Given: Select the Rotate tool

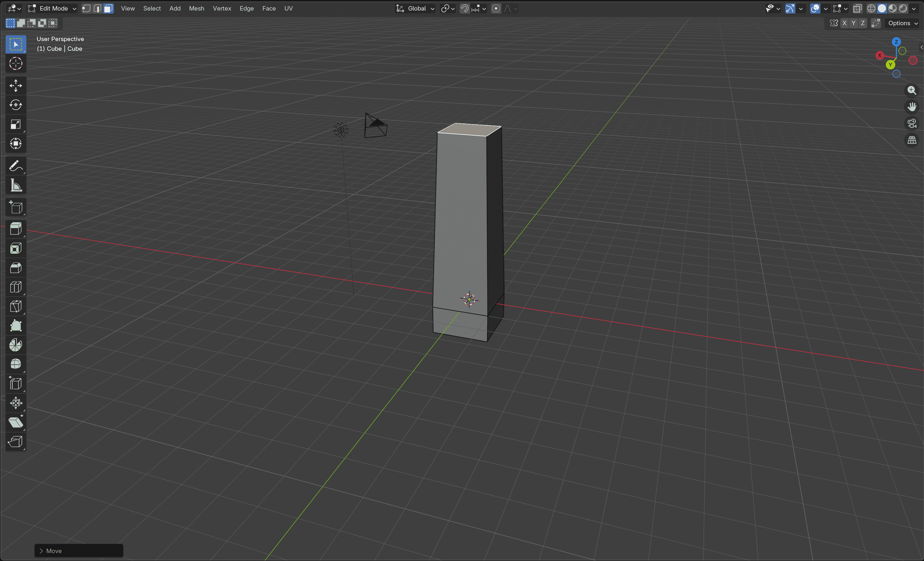Looking at the screenshot, I should 15,105.
